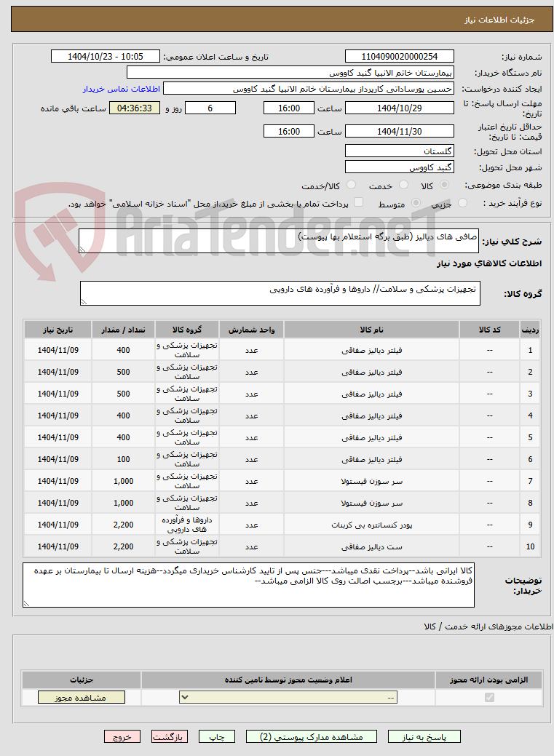
Task: Choose the جزیی purchase process radio
Action: 462,203
